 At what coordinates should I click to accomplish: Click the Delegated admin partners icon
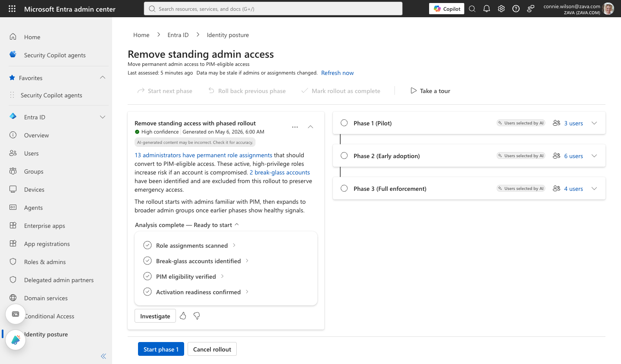13,280
